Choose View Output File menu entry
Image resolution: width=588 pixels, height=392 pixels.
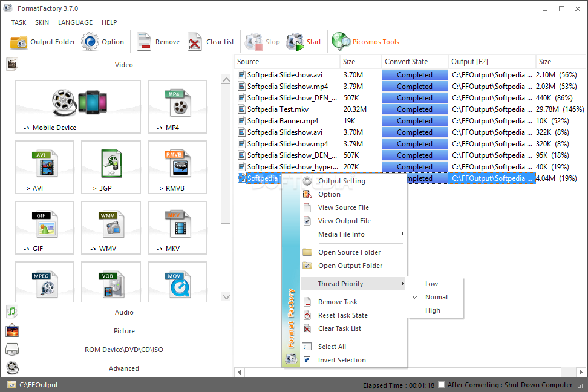(353, 221)
